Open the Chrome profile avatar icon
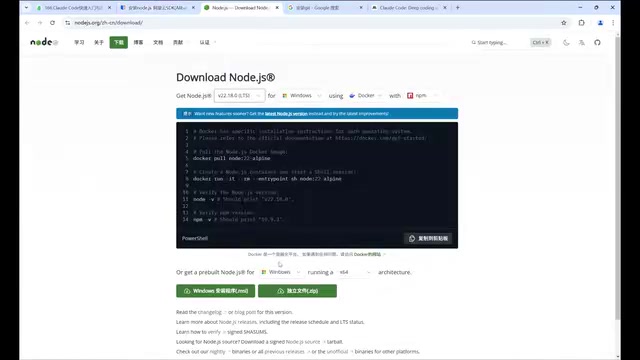The width and height of the screenshot is (640, 360). point(600,23)
